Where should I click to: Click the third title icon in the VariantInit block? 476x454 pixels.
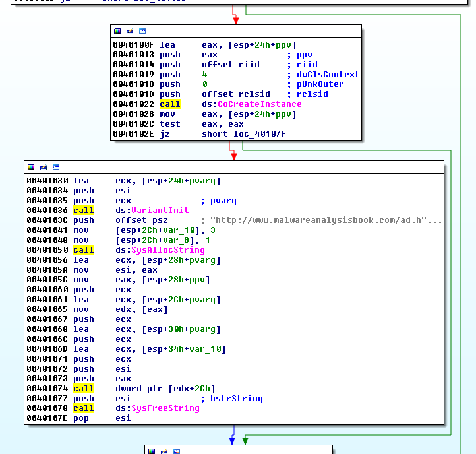(x=56, y=167)
